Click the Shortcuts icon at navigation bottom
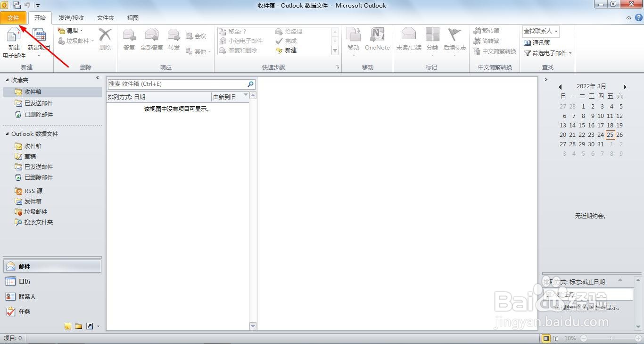This screenshot has height=344, width=644. tap(90, 326)
